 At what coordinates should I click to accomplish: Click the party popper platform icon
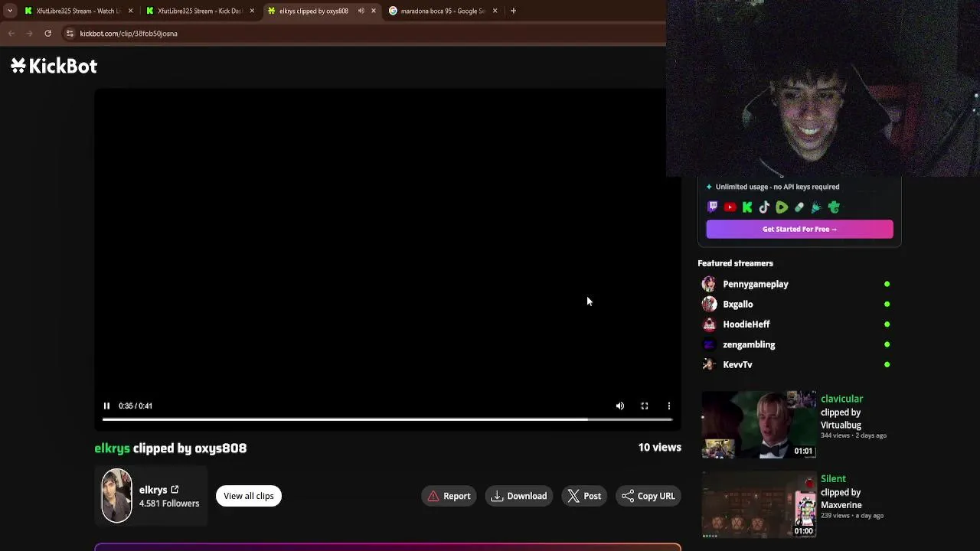click(x=816, y=207)
